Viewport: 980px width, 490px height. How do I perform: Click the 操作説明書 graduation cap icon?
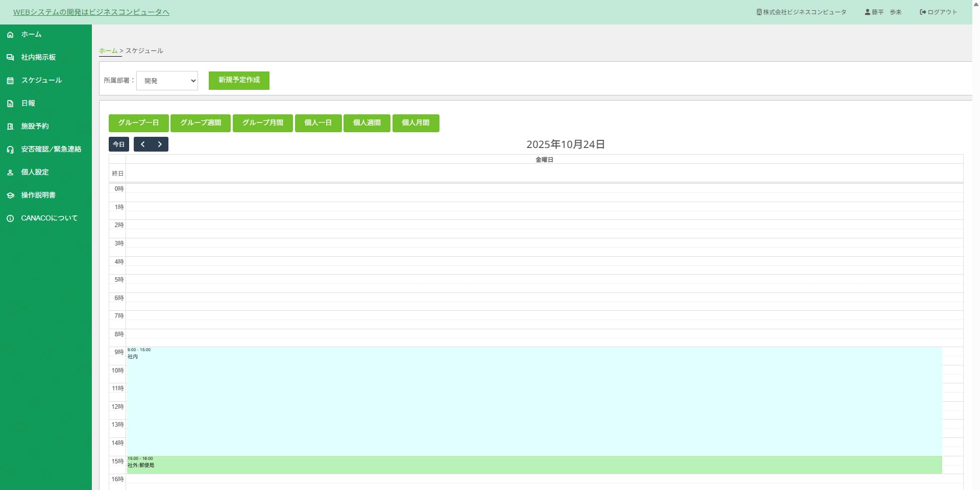tap(10, 195)
